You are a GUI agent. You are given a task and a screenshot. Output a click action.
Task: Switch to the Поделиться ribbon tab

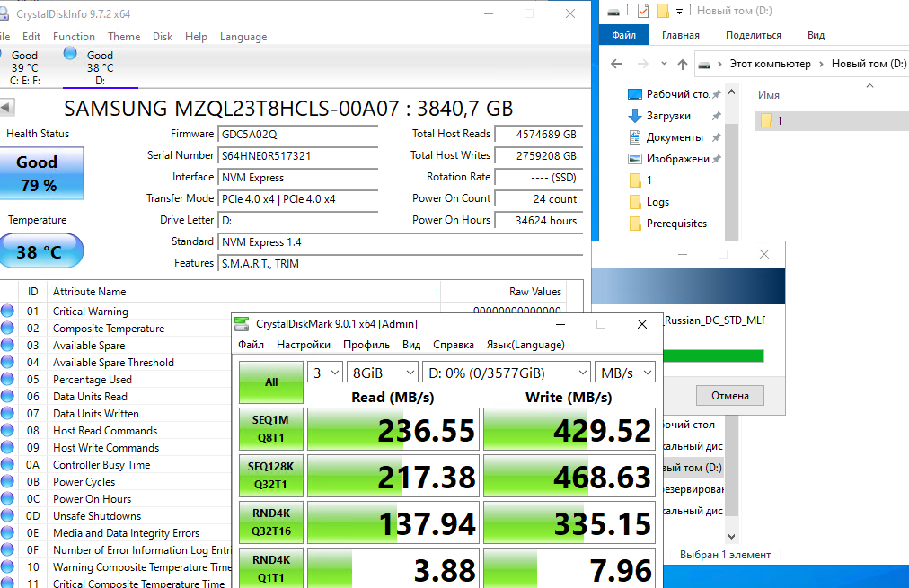pyautogui.click(x=753, y=35)
